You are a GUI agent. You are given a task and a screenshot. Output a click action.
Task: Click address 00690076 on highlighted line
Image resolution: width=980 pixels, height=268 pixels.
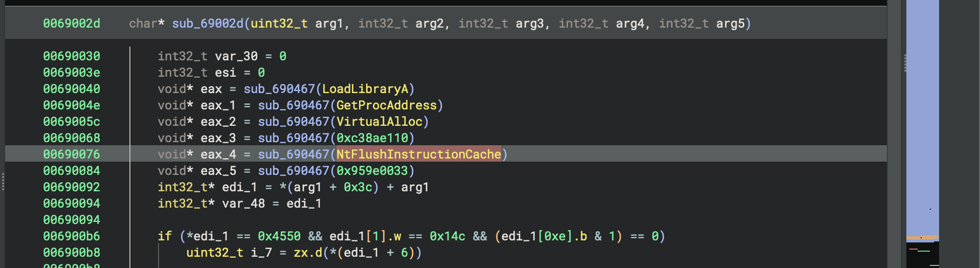point(72,154)
